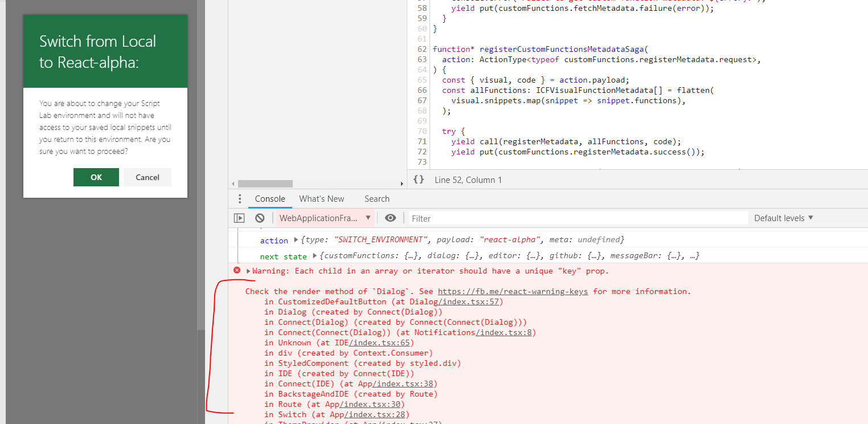Image resolution: width=868 pixels, height=424 pixels.
Task: Switch to the What's New tab
Action: pyautogui.click(x=321, y=198)
